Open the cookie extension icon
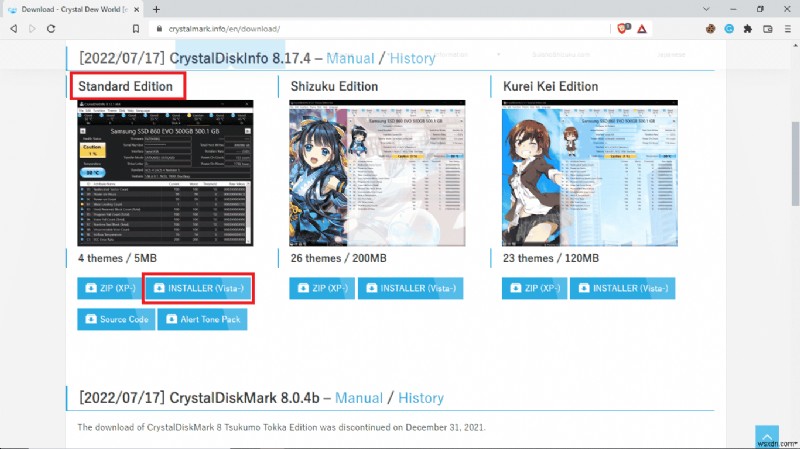The width and height of the screenshot is (800, 449). (x=710, y=29)
